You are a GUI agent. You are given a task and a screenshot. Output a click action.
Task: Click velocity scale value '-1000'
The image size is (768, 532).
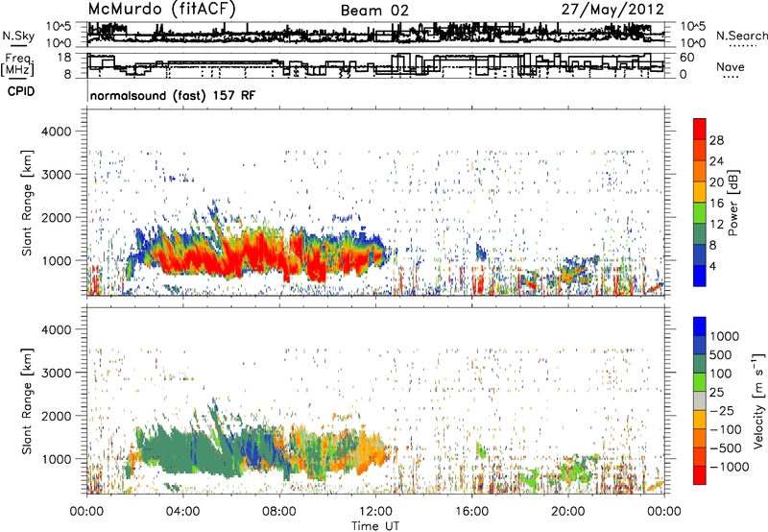point(730,467)
